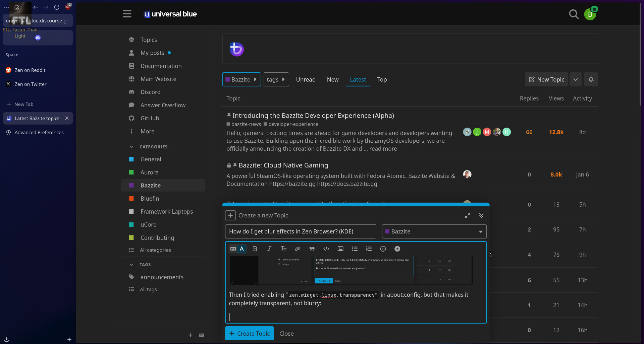Screen dimensions: 644x344
Task: Go back in browser history
Action: point(36,7)
